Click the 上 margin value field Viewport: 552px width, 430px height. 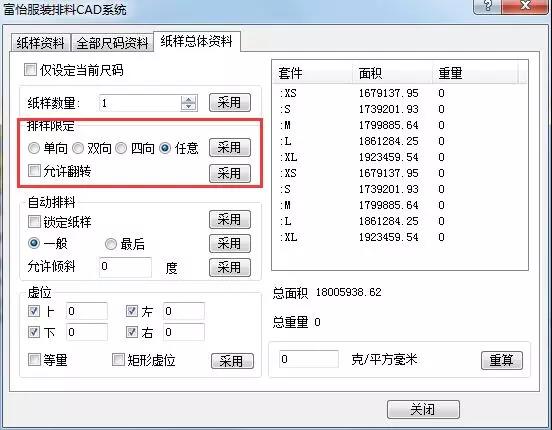[87, 311]
